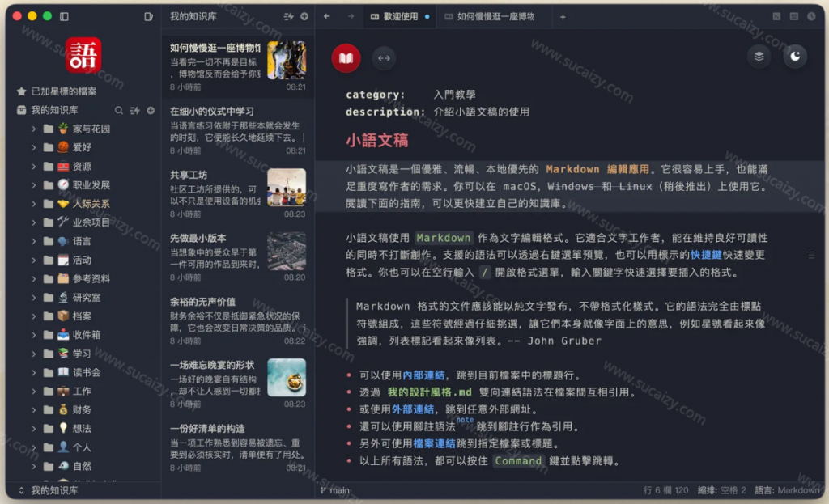
Task: Select the 个人 folder
Action: tap(82, 447)
